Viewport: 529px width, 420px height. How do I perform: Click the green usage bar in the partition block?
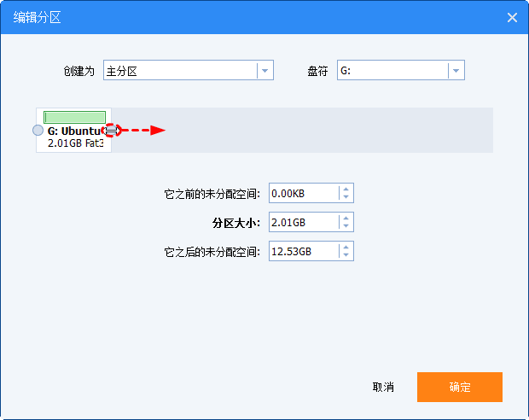coord(75,117)
